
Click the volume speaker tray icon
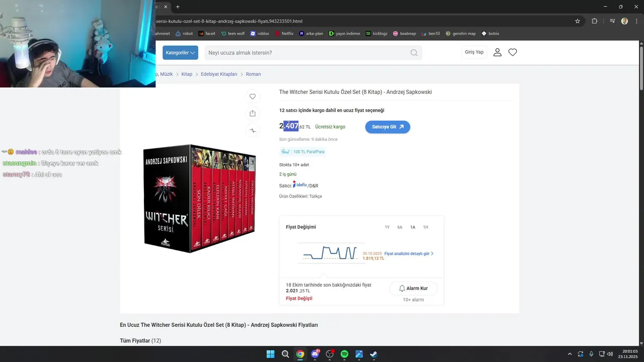click(610, 354)
